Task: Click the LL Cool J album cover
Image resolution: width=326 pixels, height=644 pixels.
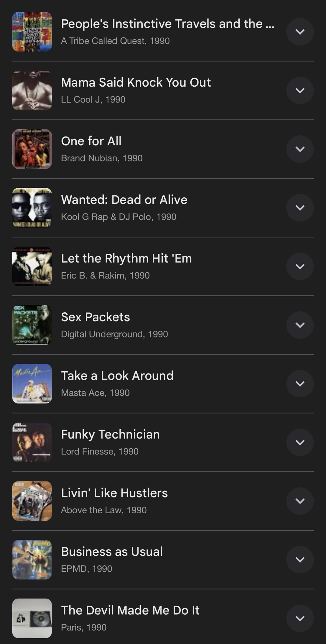Action: click(x=32, y=90)
